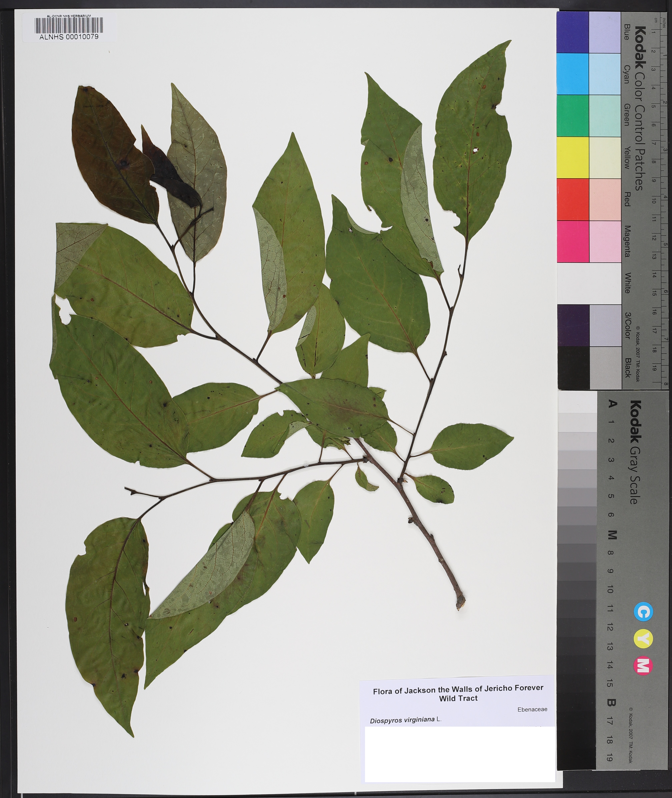Click the text 'ALNHS 00010079'

[x=69, y=37]
